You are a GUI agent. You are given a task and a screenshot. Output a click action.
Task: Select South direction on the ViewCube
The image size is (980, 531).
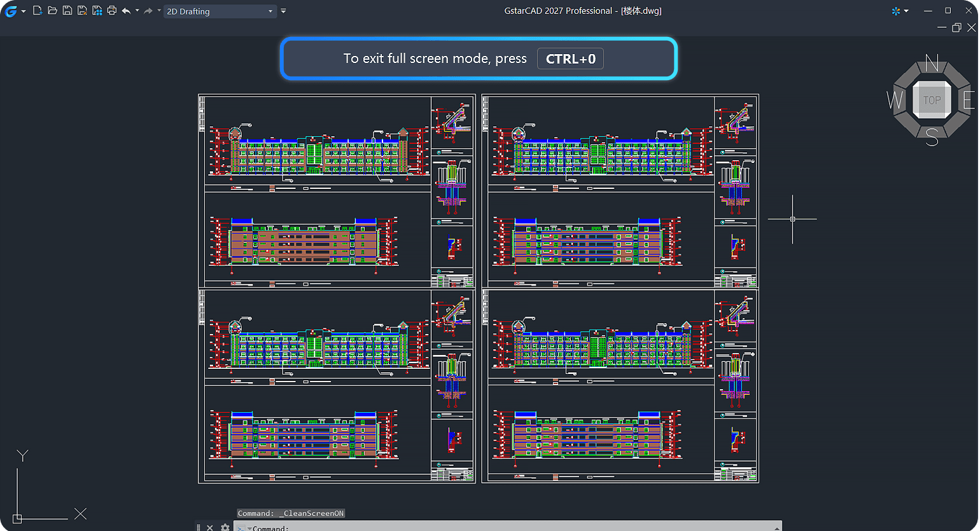[x=932, y=137]
